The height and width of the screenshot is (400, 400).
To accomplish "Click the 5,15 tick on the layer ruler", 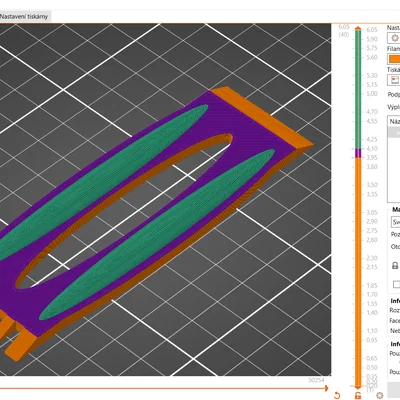I will (x=372, y=85).
